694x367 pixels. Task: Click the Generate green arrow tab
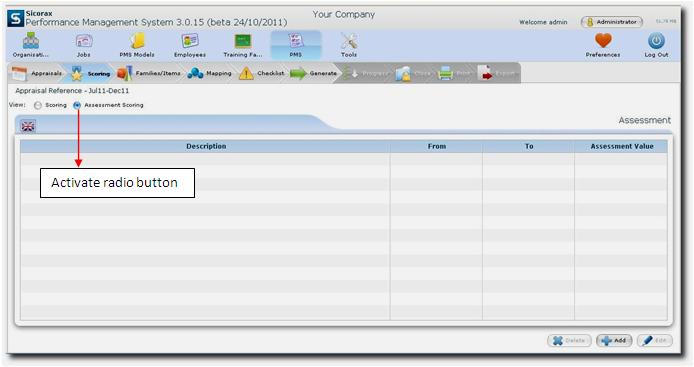coord(313,73)
